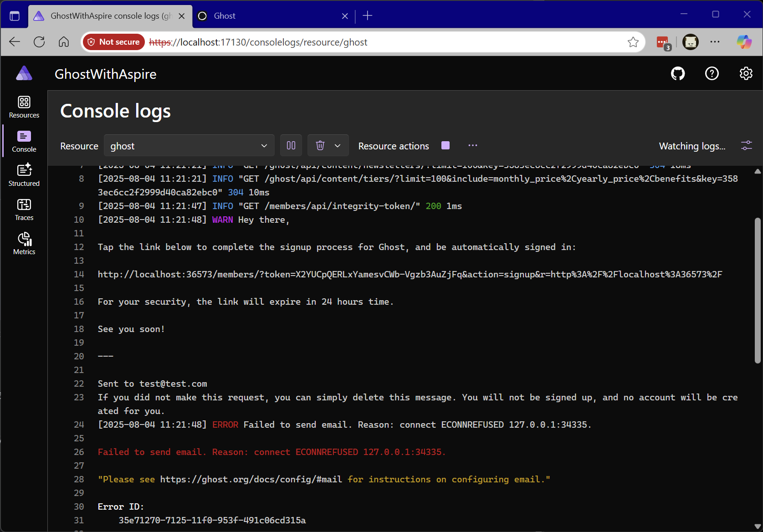Click the trash icon to clear logs
The image size is (763, 532).
(x=320, y=146)
